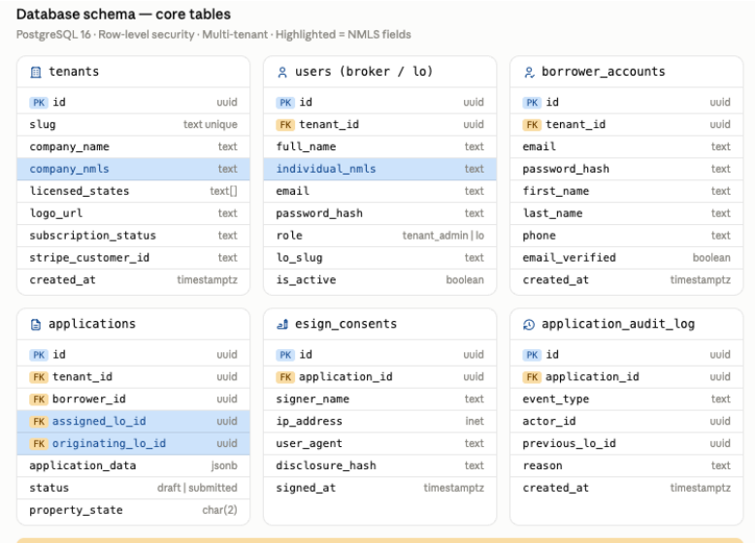Click the subscription_status field

134,236
